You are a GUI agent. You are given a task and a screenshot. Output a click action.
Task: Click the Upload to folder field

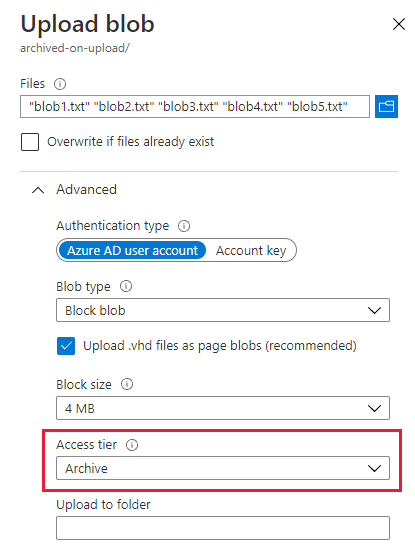point(223,528)
